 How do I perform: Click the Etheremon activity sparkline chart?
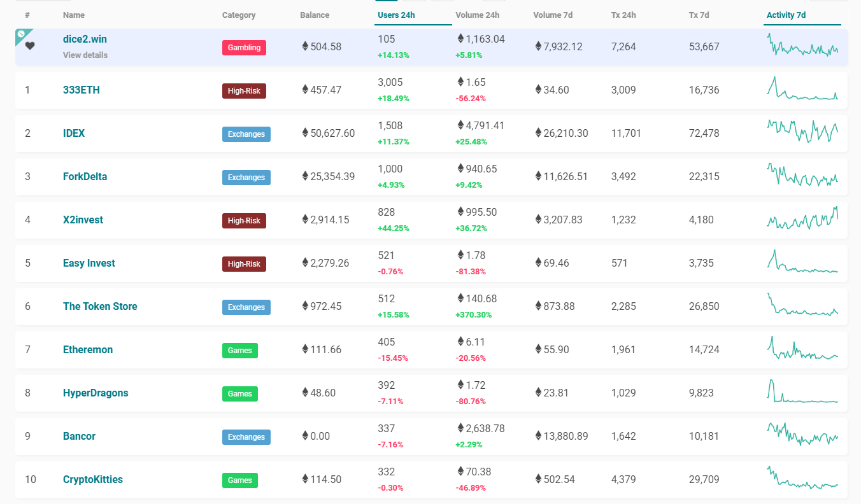pyautogui.click(x=802, y=348)
